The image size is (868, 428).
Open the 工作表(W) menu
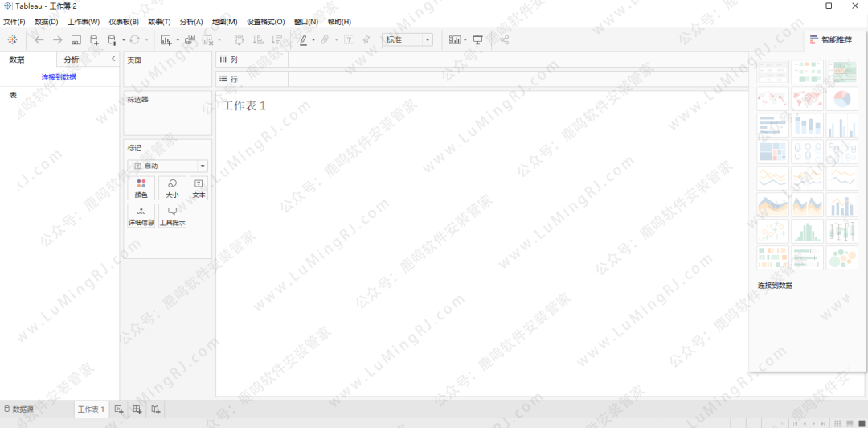coord(84,22)
